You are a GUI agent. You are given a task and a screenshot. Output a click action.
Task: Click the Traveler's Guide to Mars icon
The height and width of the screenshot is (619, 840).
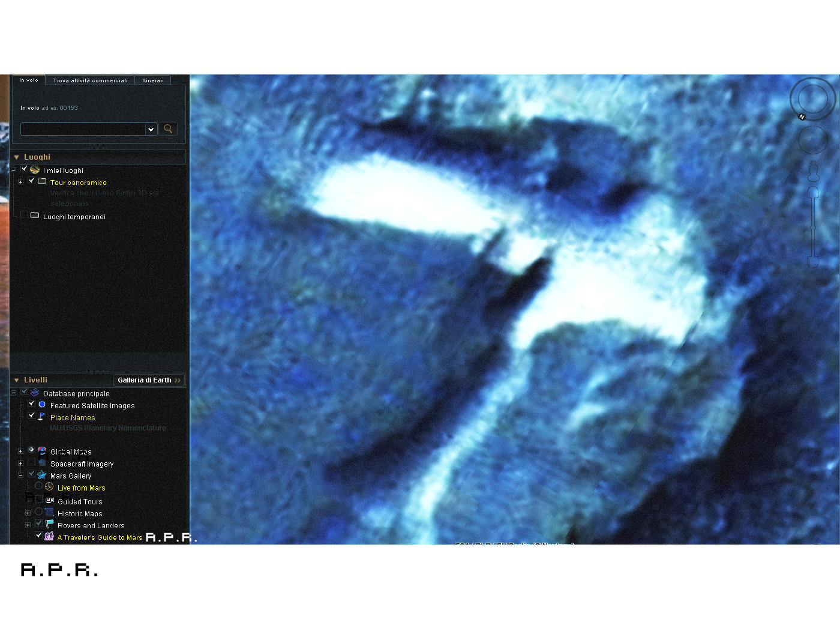coord(49,536)
